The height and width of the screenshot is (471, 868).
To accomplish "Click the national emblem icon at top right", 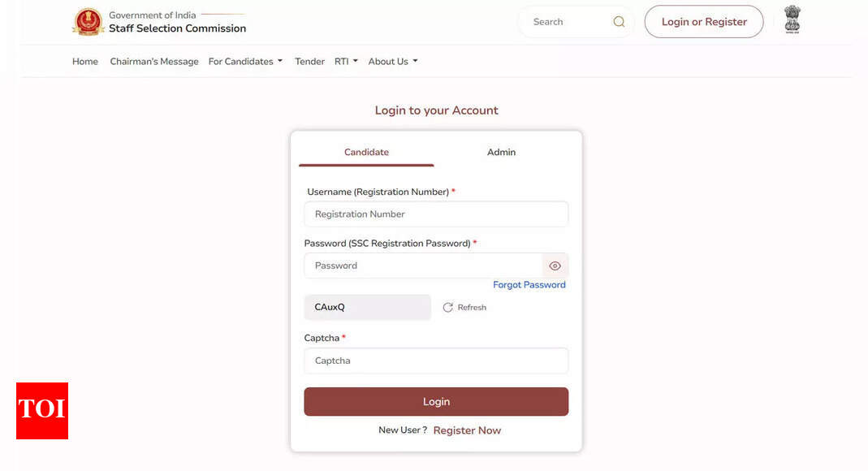I will click(x=792, y=20).
